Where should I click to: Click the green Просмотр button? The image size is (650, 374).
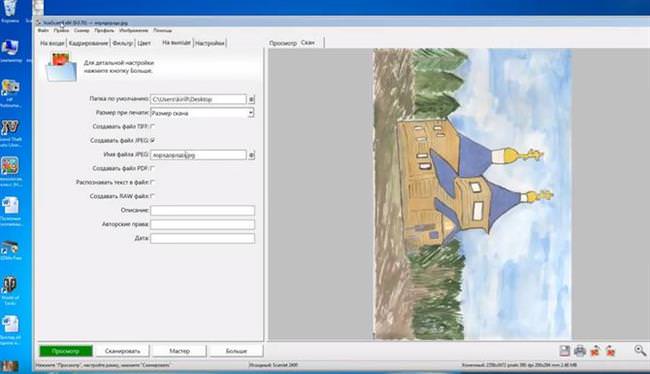coord(66,351)
